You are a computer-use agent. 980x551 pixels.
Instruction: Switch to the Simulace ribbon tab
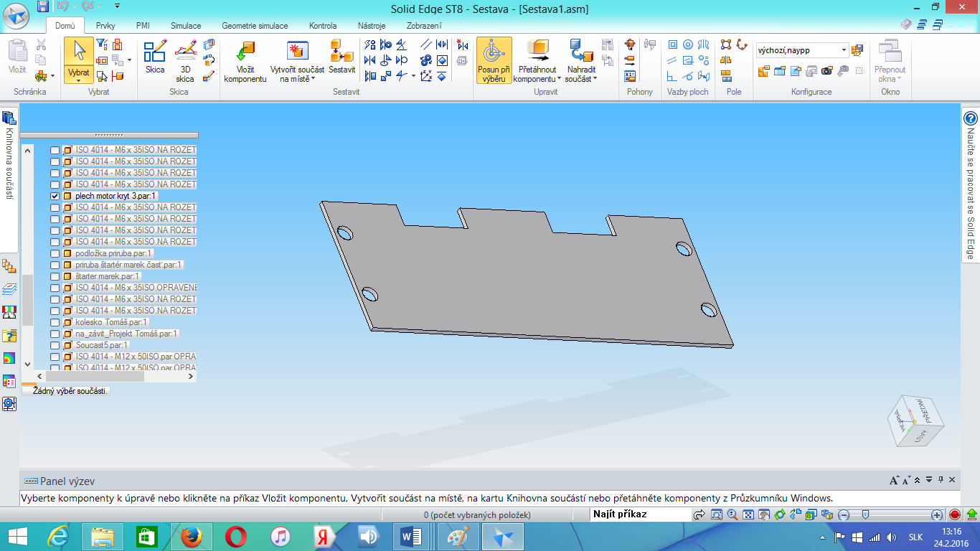[x=186, y=26]
